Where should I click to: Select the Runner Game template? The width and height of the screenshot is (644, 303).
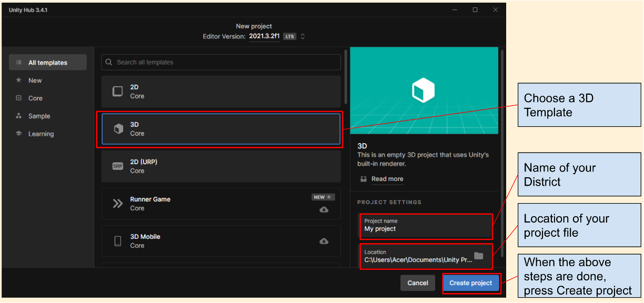pyautogui.click(x=221, y=204)
